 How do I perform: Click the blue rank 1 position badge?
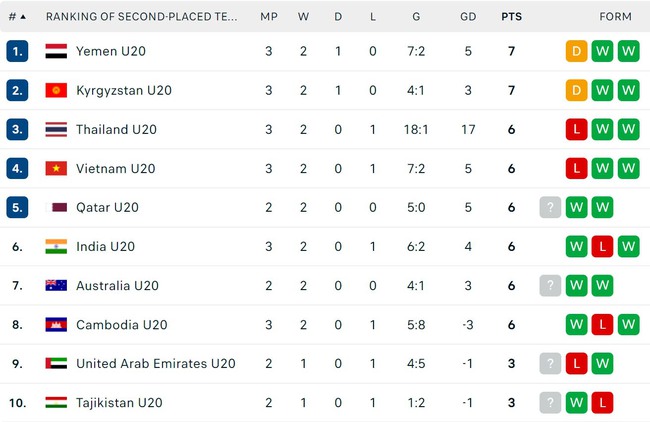coord(17,51)
